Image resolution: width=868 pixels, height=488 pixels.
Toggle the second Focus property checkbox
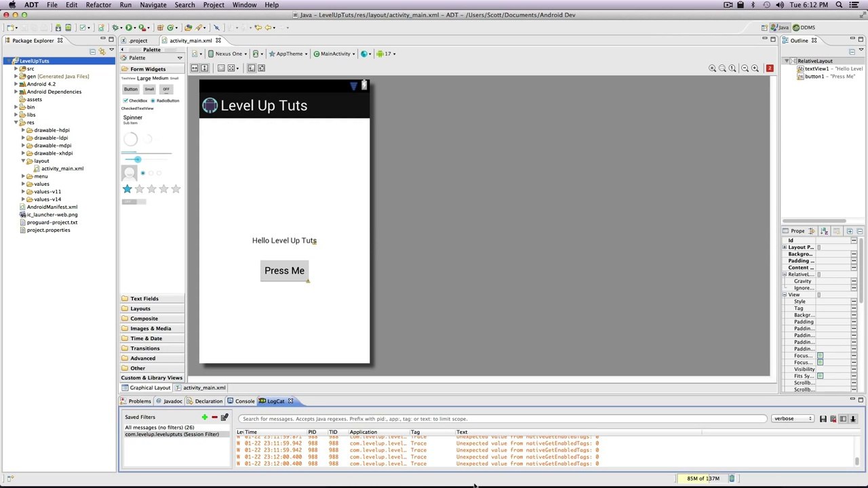tap(820, 363)
